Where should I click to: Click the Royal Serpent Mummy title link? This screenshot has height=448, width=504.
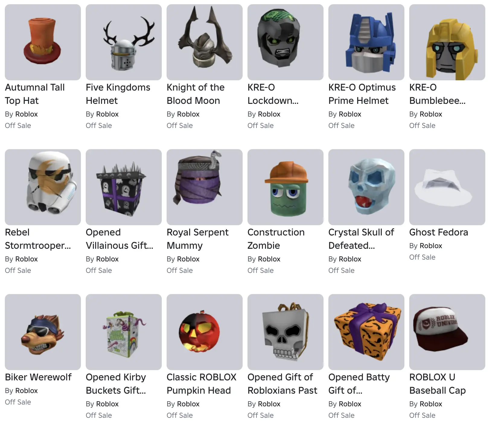click(197, 239)
